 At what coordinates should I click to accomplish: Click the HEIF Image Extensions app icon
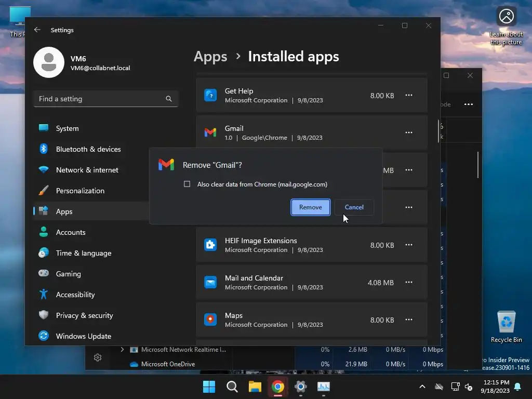[210, 245]
